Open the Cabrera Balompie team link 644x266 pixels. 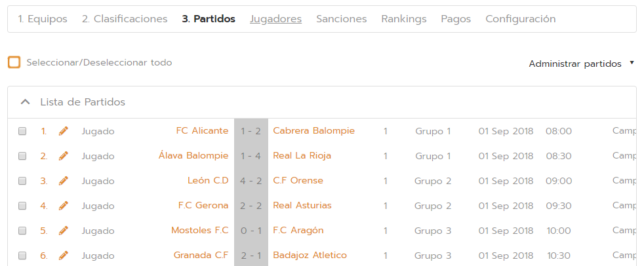[313, 131]
